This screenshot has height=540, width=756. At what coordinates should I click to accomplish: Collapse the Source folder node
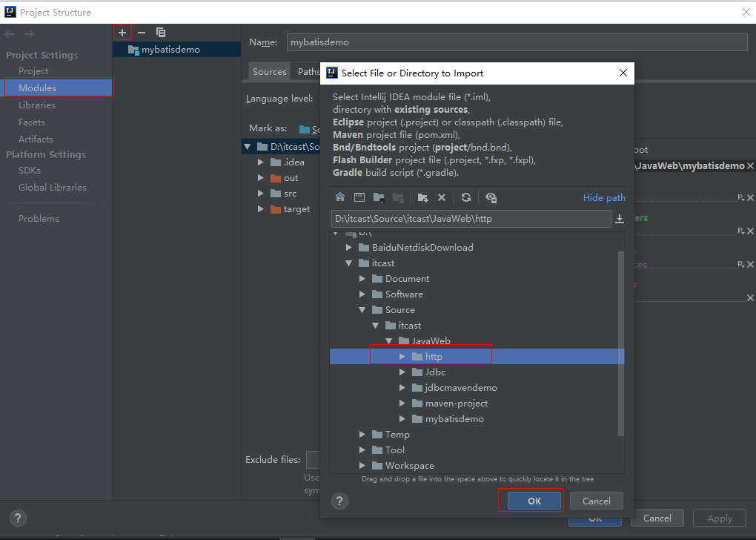click(x=362, y=310)
